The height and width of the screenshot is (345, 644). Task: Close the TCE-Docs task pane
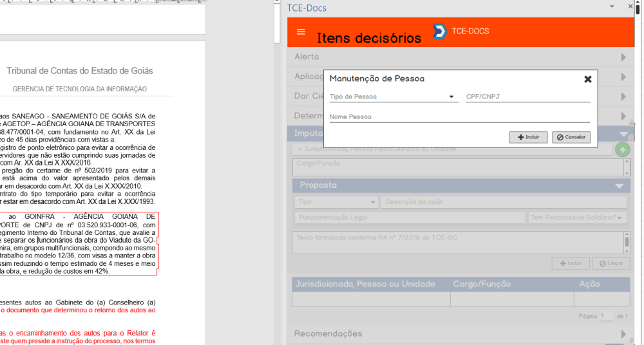coord(630,6)
